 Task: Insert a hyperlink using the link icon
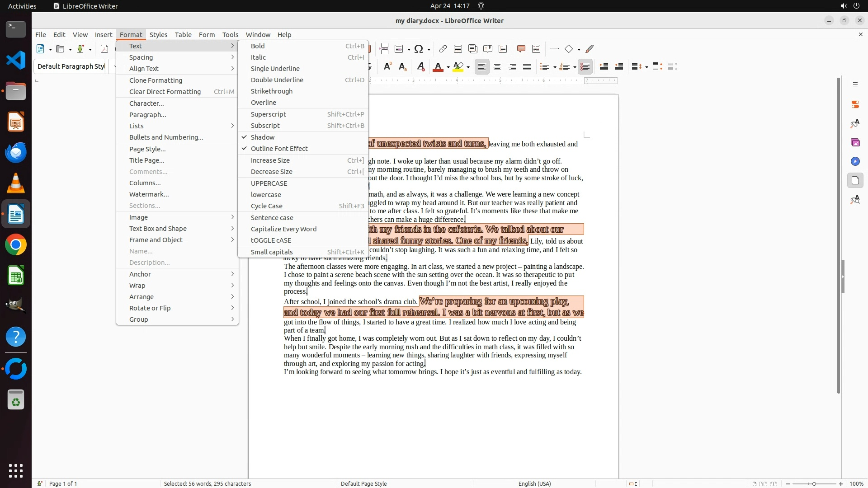click(x=443, y=49)
